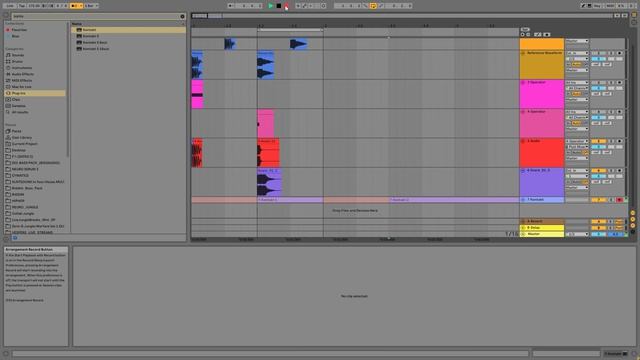
Task: Toggle the Detail View button at bottom-right corner
Action: (x=634, y=354)
